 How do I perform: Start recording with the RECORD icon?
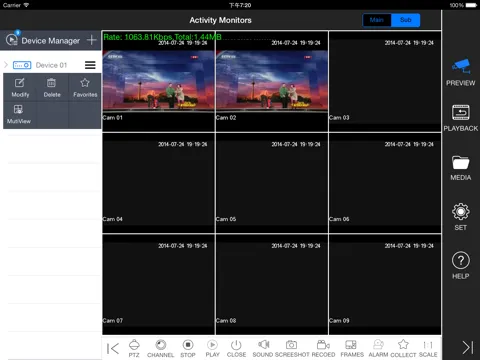coord(323,345)
